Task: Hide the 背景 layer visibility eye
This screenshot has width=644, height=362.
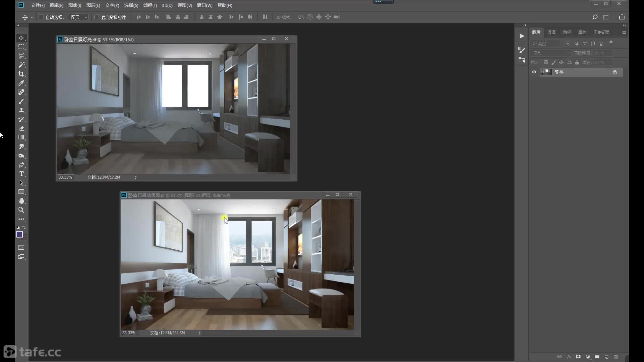Action: point(534,72)
